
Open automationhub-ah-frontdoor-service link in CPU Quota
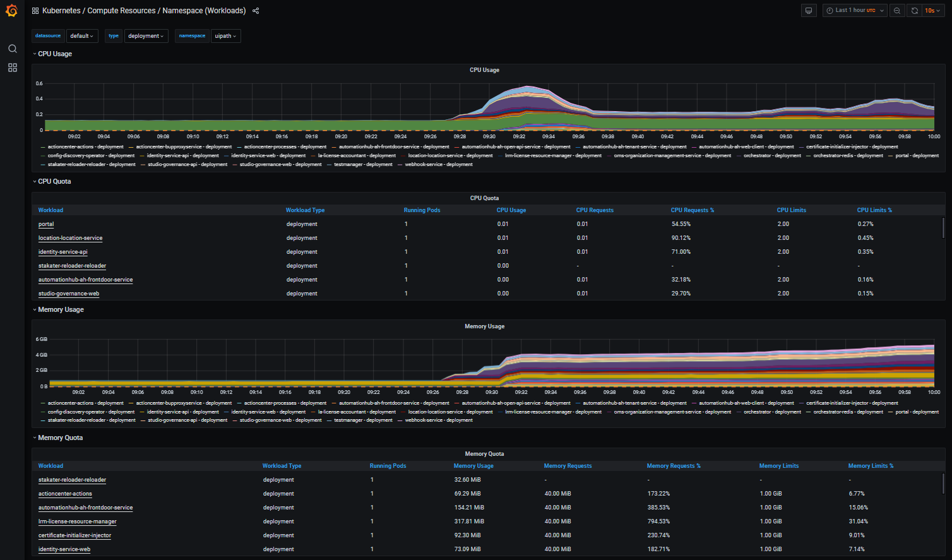(x=85, y=280)
